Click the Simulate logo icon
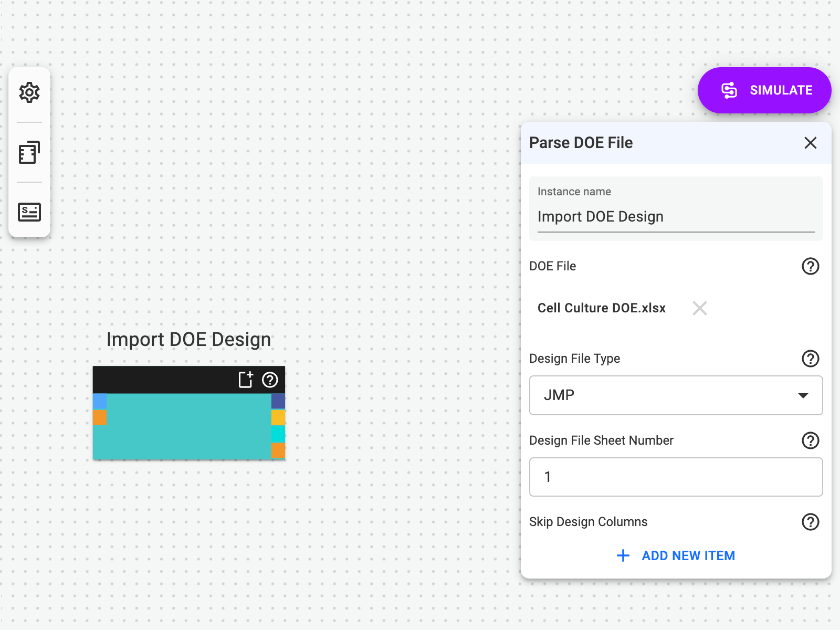The width and height of the screenshot is (840, 630). 730,90
